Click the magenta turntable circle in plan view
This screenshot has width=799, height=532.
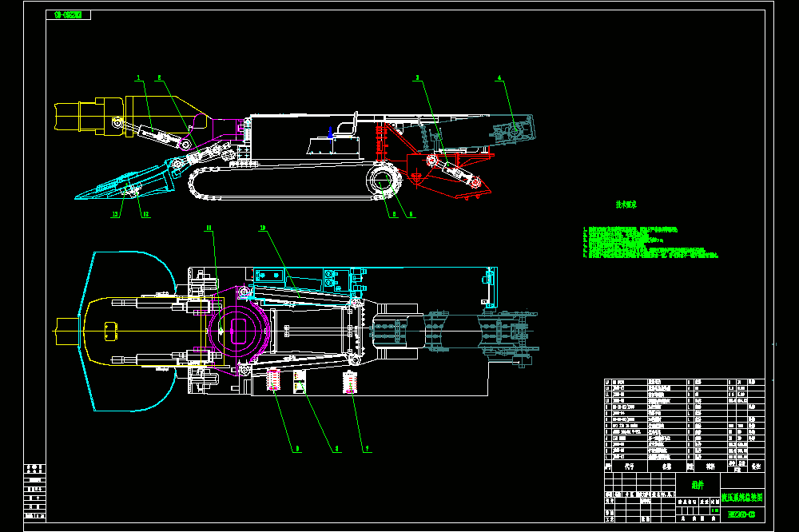pyautogui.click(x=238, y=332)
